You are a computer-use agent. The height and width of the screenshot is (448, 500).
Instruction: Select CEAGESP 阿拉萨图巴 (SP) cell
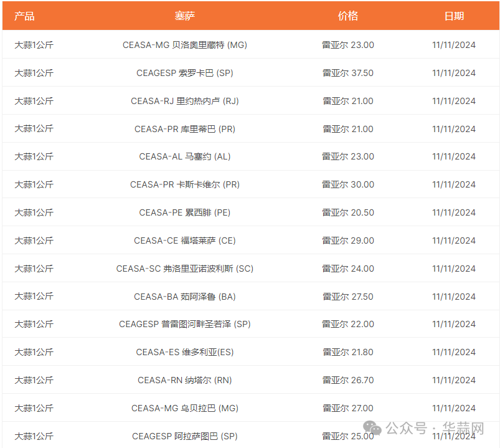[x=185, y=437]
